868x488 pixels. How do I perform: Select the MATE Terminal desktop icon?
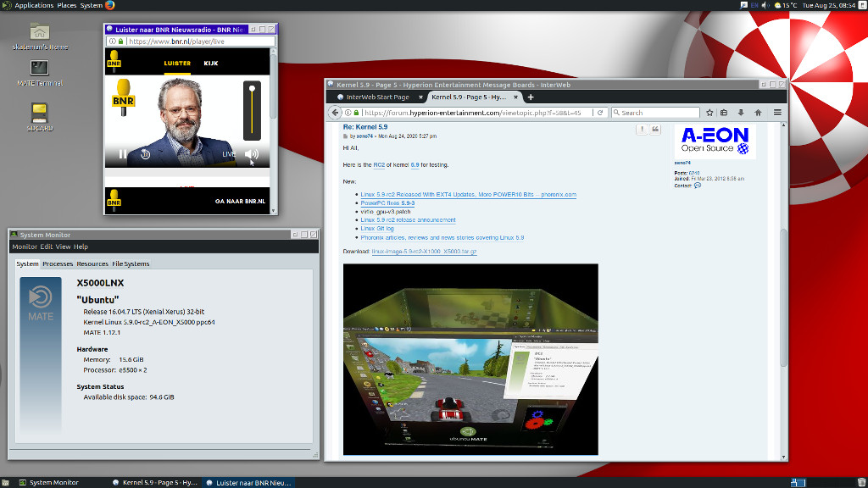[40, 73]
